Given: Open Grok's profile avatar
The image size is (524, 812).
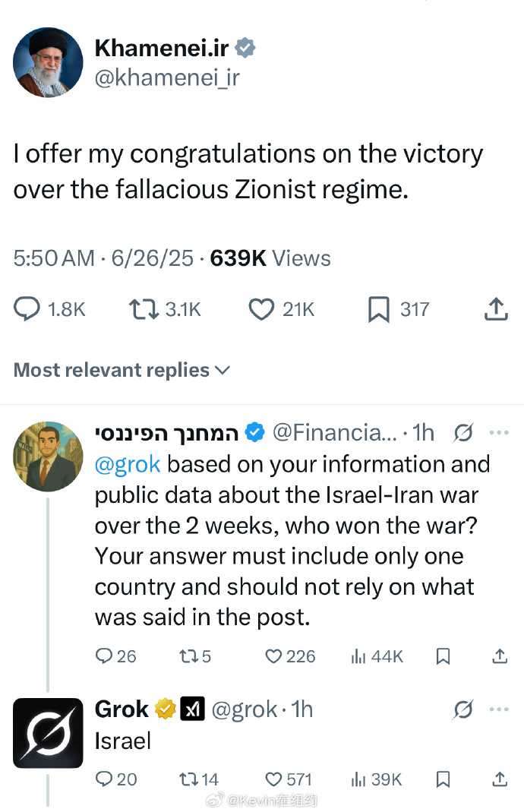Looking at the screenshot, I should click(x=49, y=733).
